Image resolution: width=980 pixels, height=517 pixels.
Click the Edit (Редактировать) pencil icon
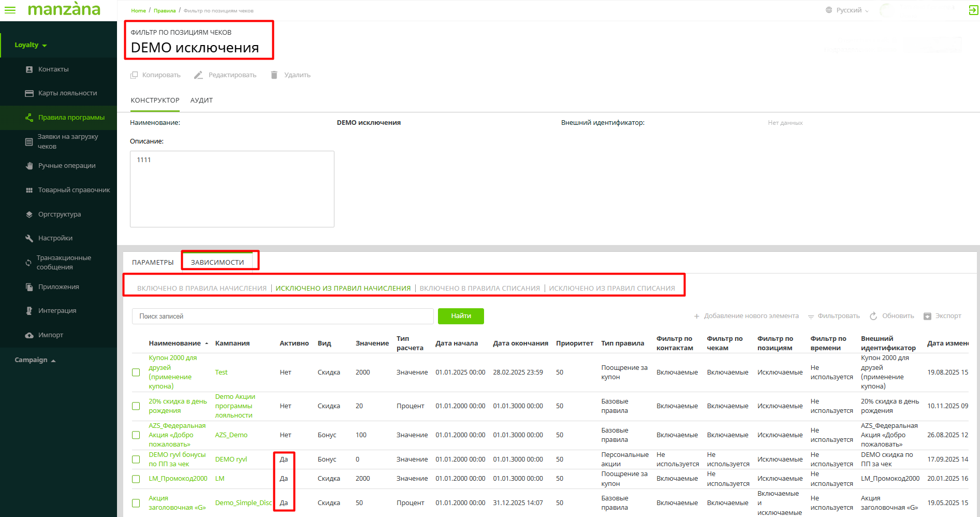click(198, 75)
